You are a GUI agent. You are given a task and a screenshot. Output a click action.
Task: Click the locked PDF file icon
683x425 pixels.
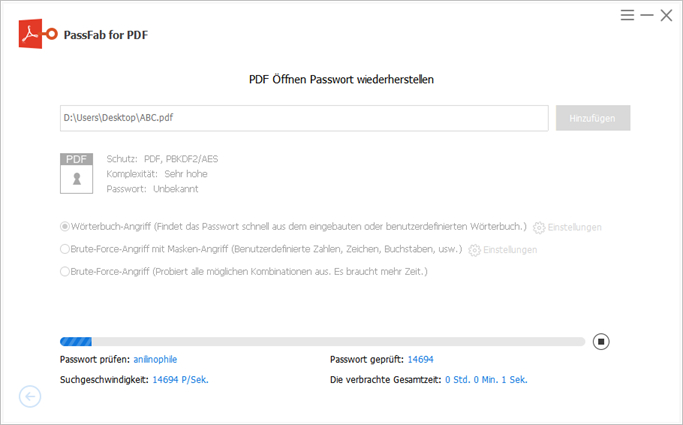[x=76, y=172]
